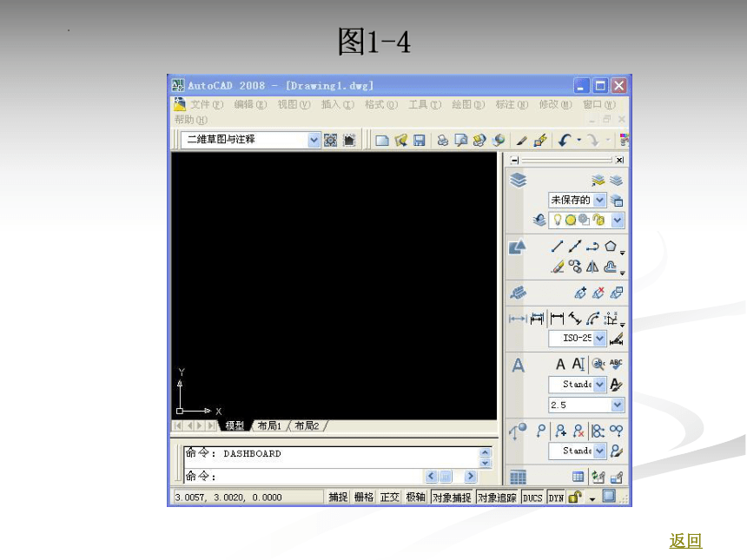The width and height of the screenshot is (747, 560).
Task: Open the status bar menu arrow
Action: [x=592, y=498]
